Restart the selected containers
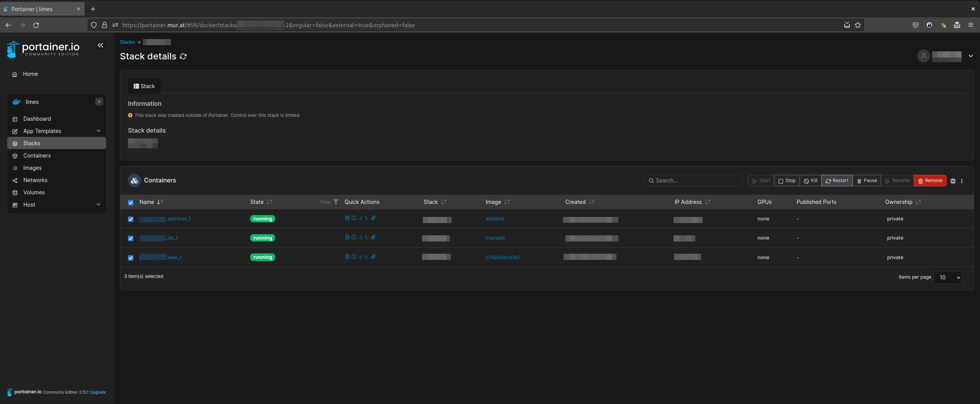This screenshot has width=980, height=404. (x=837, y=181)
